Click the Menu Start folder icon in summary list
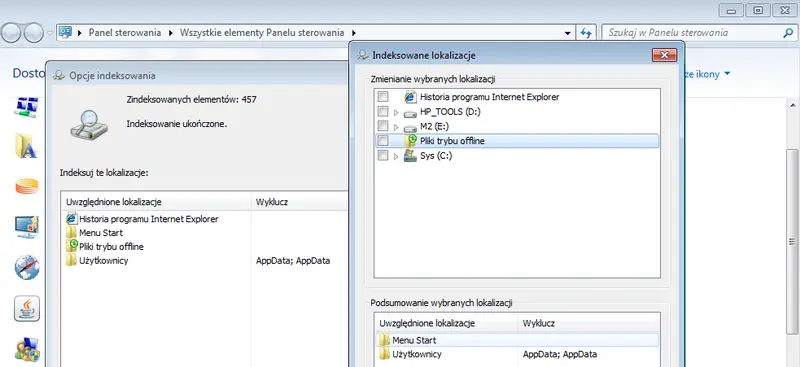 click(384, 340)
